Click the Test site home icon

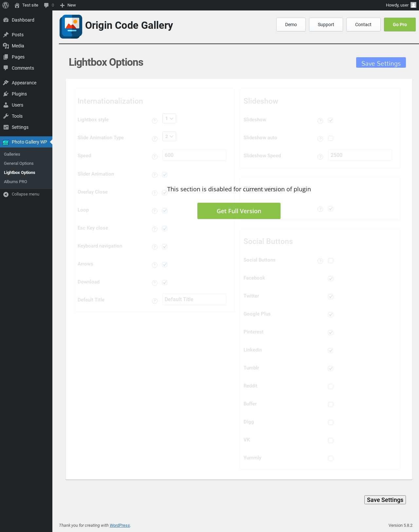tap(17, 5)
